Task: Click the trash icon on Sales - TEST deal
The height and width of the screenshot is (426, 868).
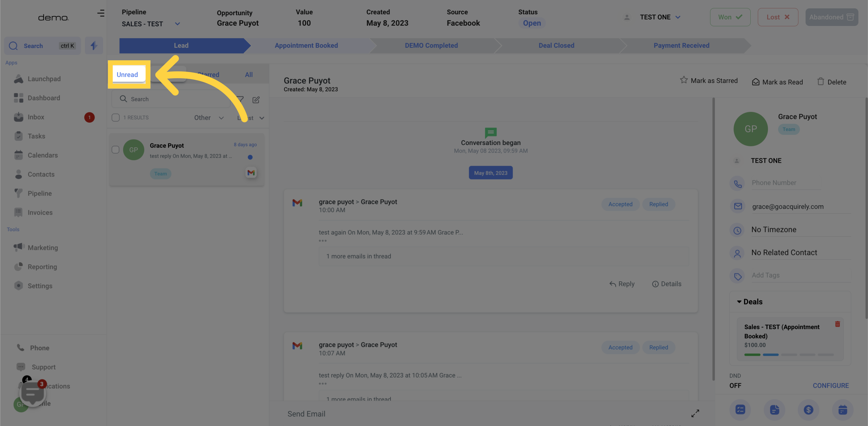Action: pyautogui.click(x=837, y=324)
